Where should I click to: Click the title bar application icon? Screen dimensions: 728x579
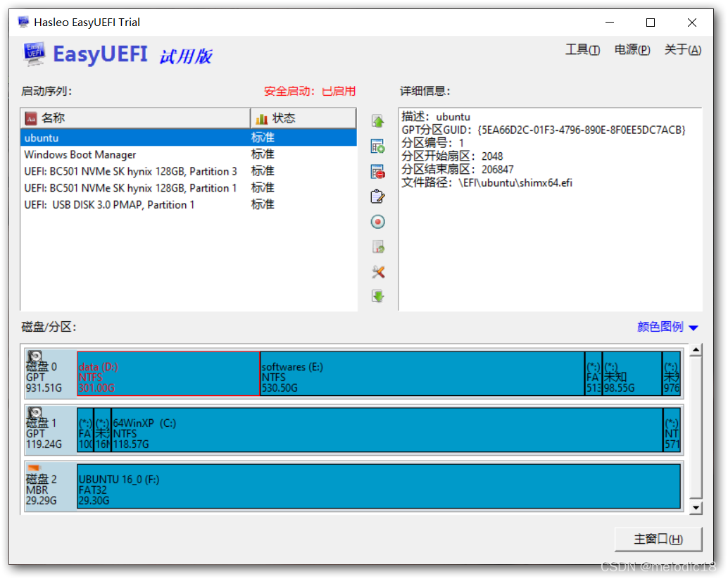coord(23,23)
